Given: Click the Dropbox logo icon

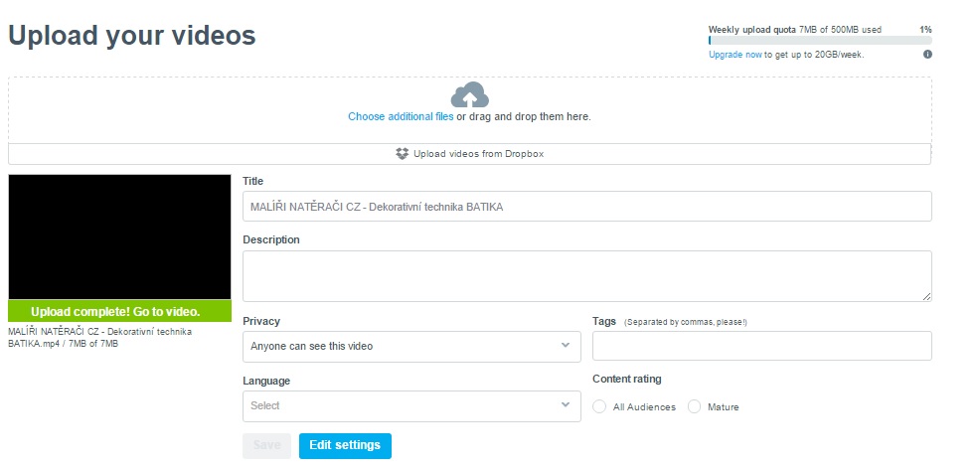Looking at the screenshot, I should [402, 154].
